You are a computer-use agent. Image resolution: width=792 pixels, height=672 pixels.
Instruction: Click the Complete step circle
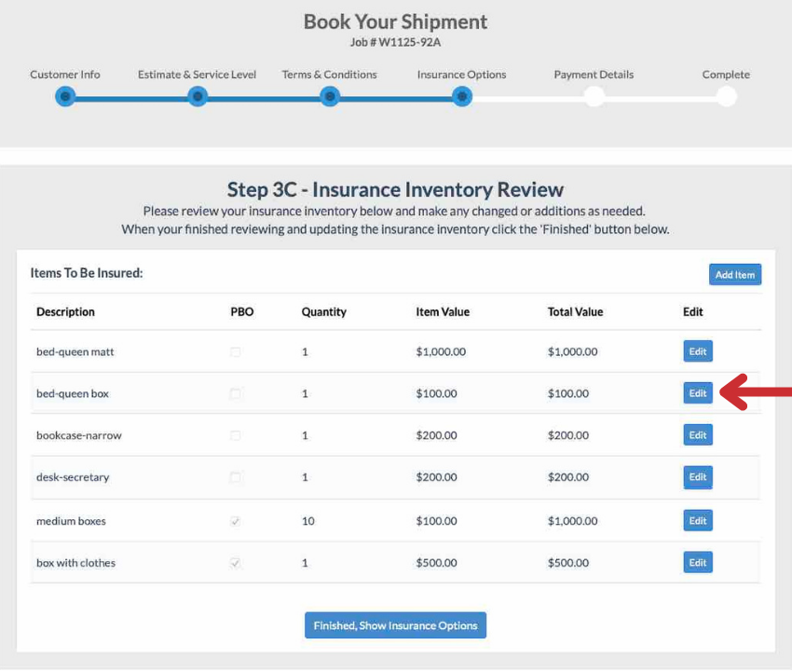[x=726, y=97]
